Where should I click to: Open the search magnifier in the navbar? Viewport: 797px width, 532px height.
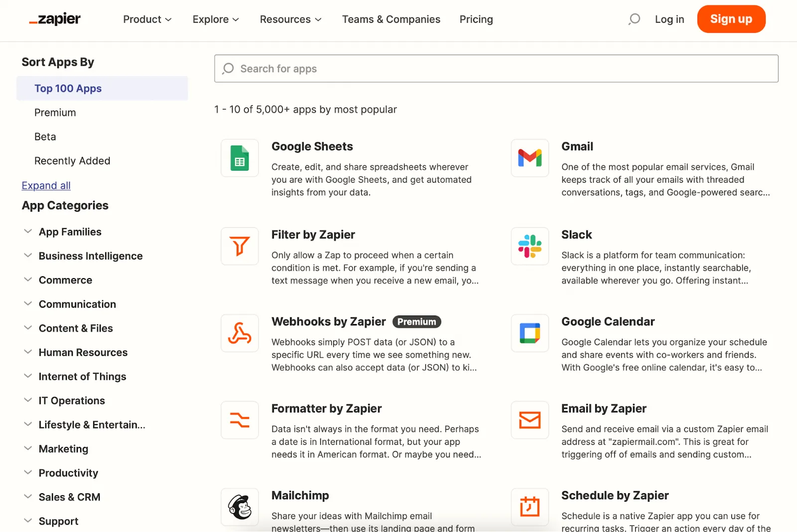pyautogui.click(x=634, y=19)
